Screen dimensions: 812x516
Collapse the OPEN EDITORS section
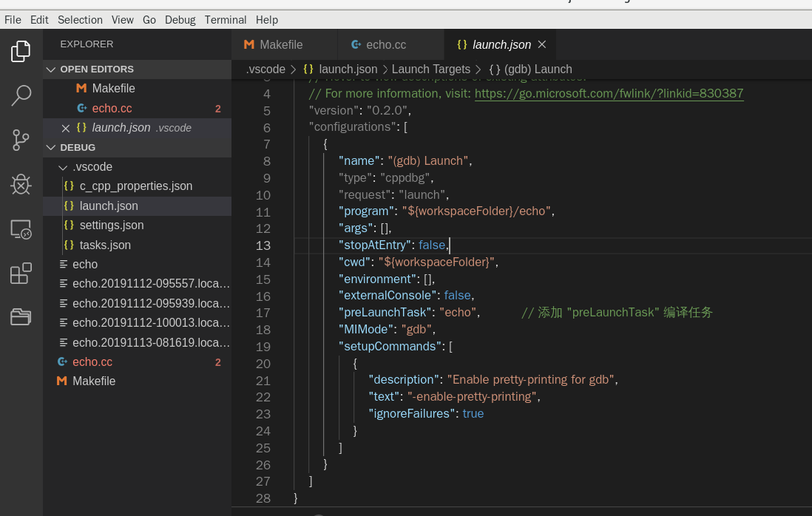click(51, 69)
